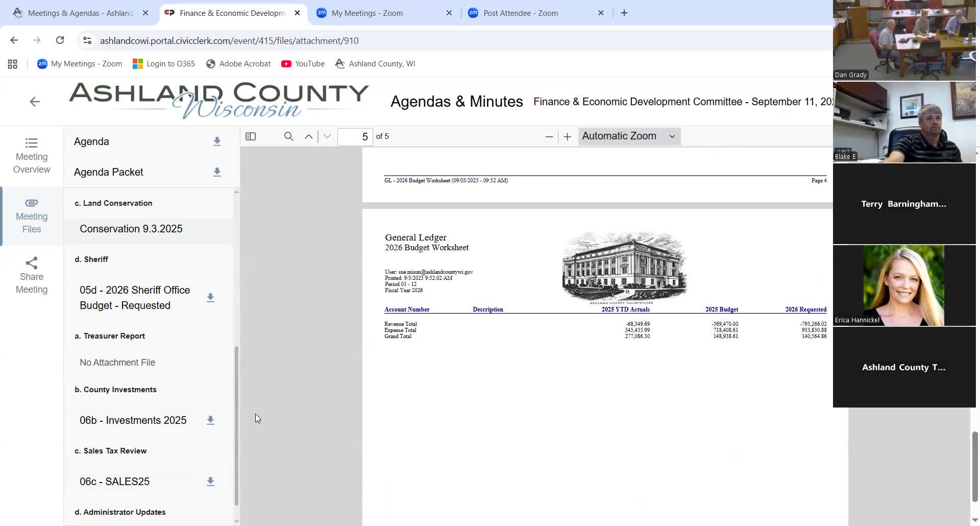Close the Post Attendee - Zoom tab
The height and width of the screenshot is (526, 980).
click(x=601, y=13)
